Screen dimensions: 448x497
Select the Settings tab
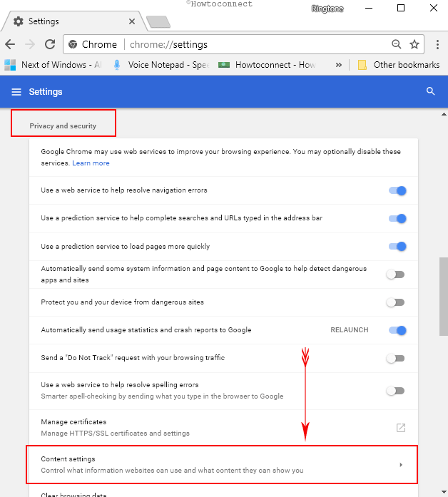click(74, 21)
